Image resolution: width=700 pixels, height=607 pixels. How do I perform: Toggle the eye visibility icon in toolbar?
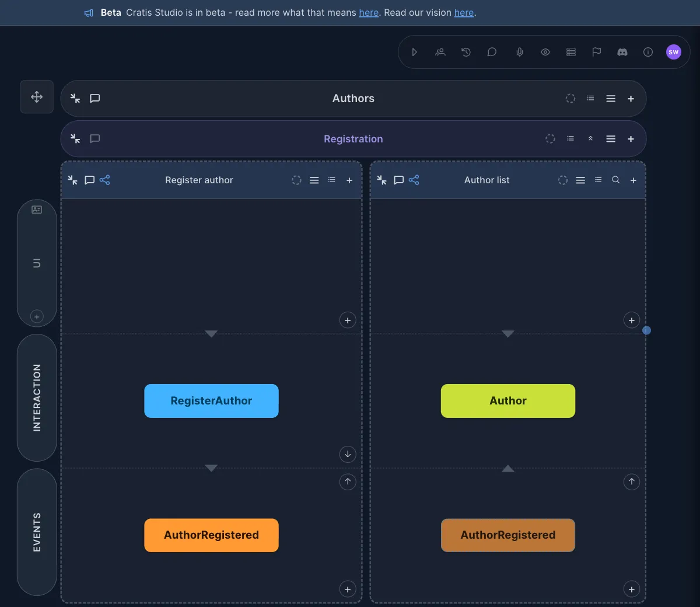pyautogui.click(x=545, y=52)
